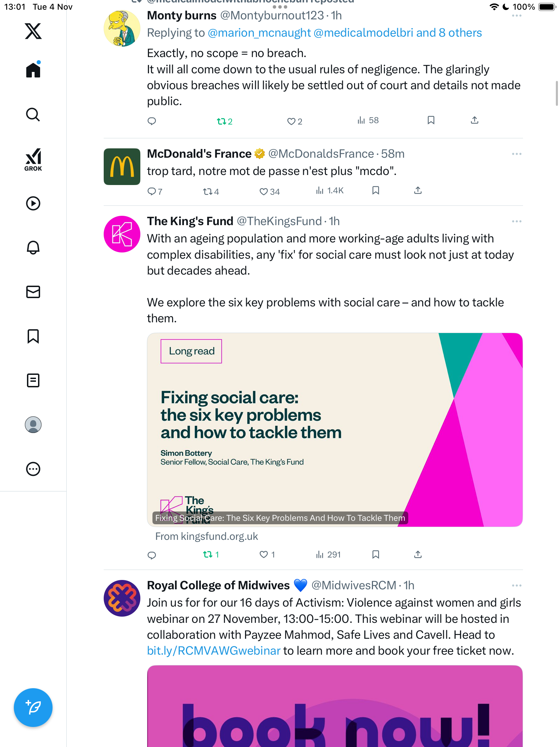The height and width of the screenshot is (747, 560).
Task: Like the McDonald's France post
Action: (x=264, y=191)
